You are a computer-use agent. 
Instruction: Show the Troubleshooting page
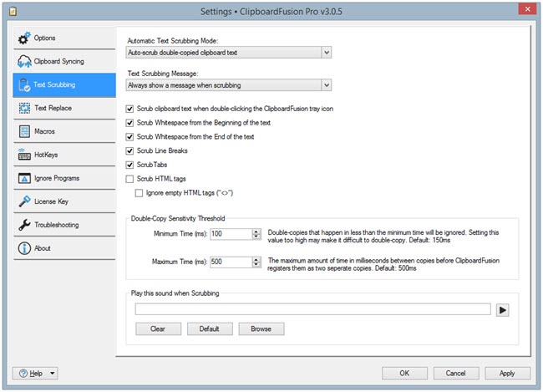(64, 225)
